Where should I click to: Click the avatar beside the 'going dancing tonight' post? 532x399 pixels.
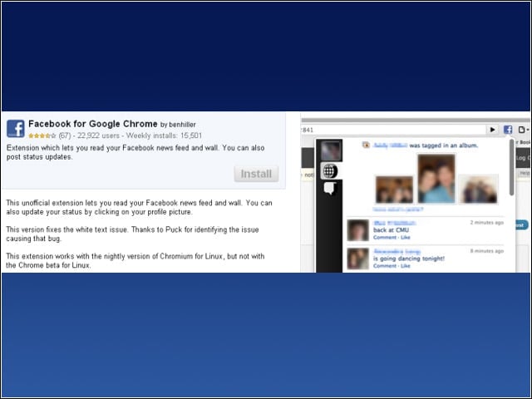[358, 259]
